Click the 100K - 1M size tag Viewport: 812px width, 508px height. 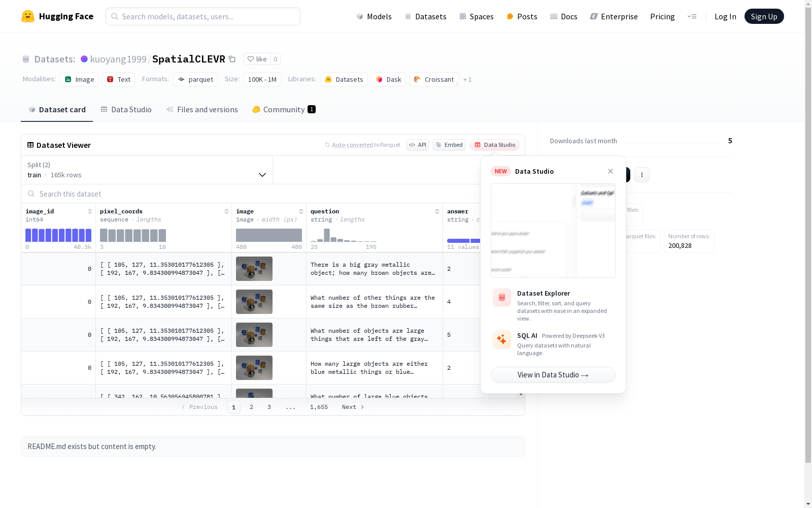[x=262, y=79]
